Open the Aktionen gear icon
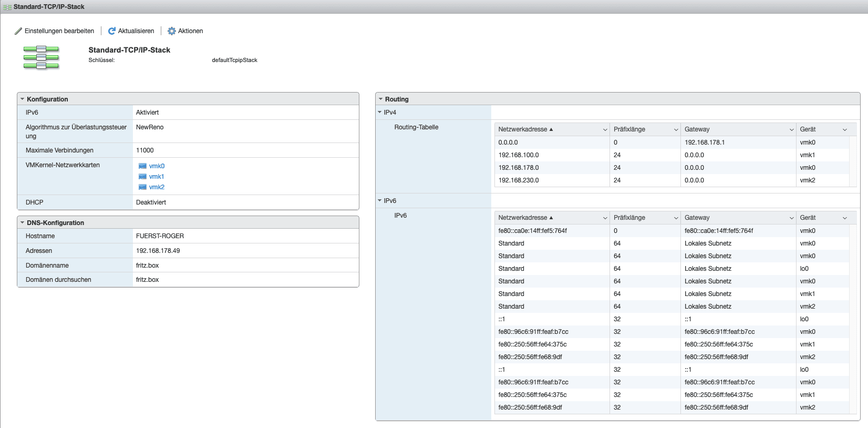 [x=172, y=31]
